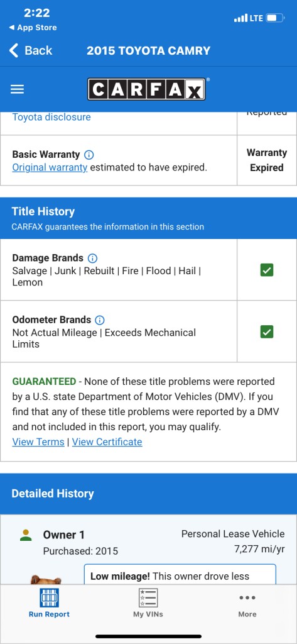Open the hamburger menu icon
The image size is (297, 644).
tap(17, 89)
